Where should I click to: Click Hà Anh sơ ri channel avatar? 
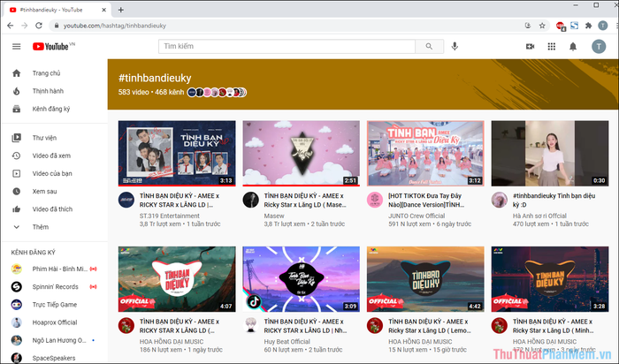[x=500, y=200]
